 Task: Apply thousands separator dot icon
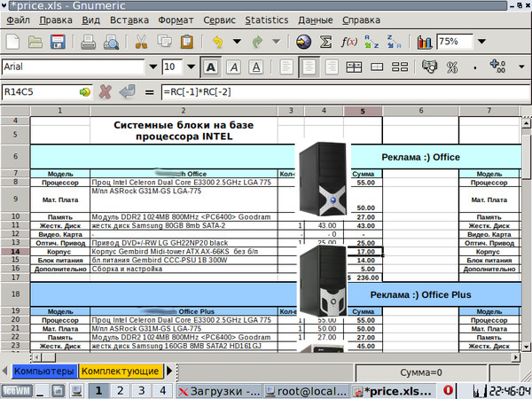pyautogui.click(x=475, y=66)
